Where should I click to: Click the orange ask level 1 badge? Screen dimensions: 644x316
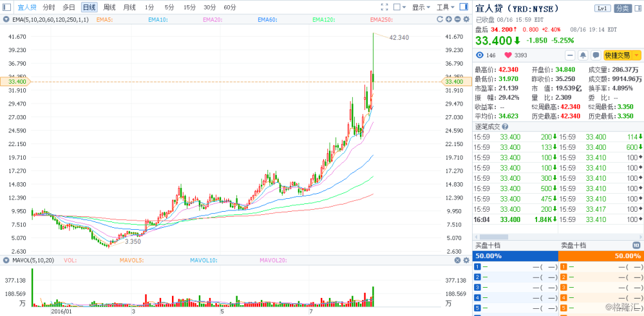pos(564,266)
